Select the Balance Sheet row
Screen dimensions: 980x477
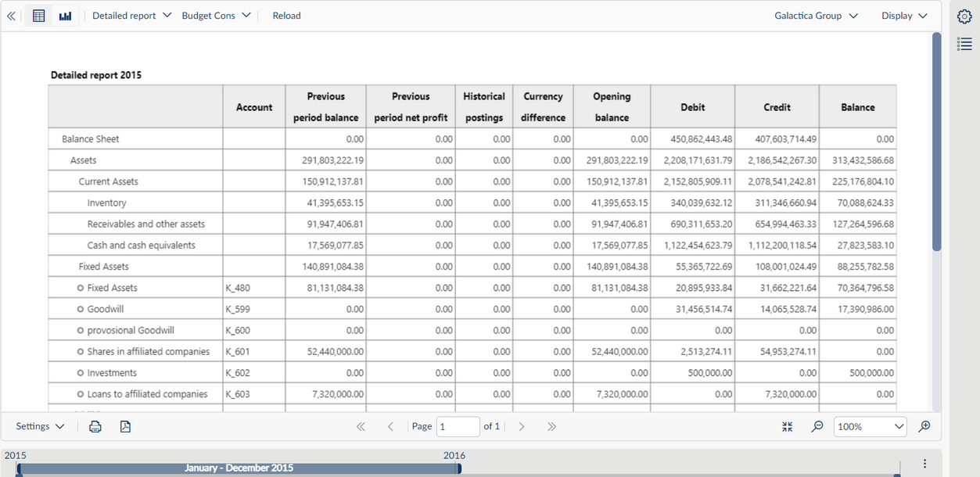(x=472, y=139)
